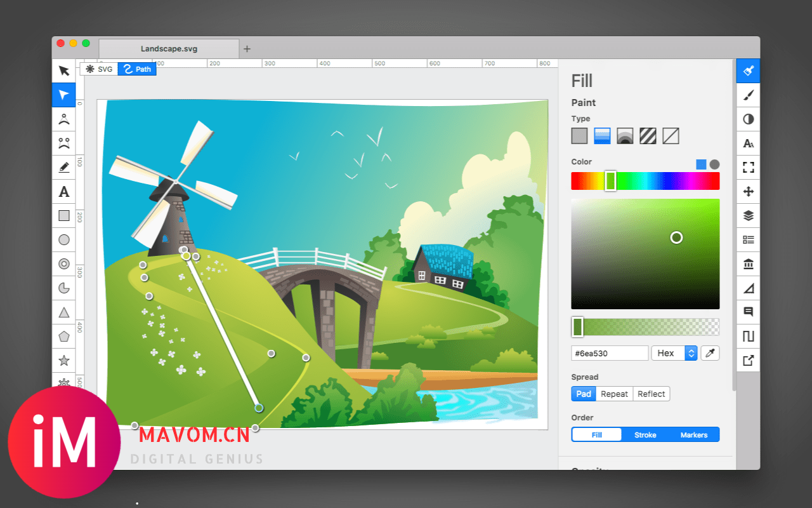
Task: Select the Ellipse shape tool
Action: (63, 239)
